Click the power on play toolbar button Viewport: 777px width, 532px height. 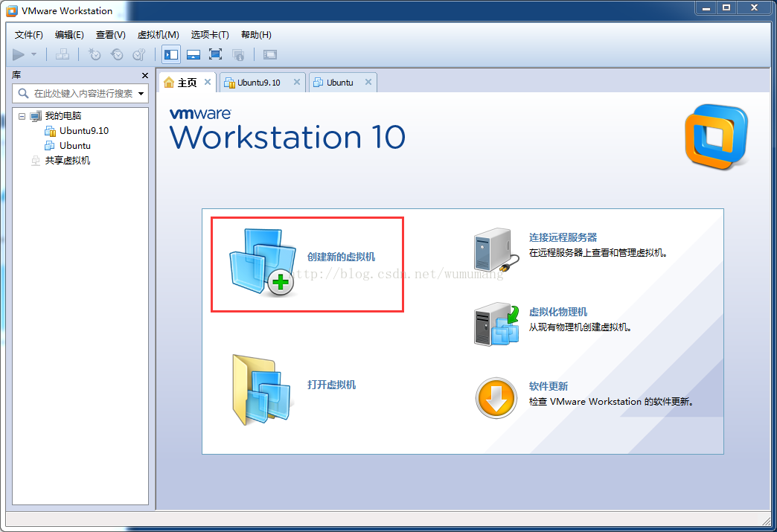[19, 54]
